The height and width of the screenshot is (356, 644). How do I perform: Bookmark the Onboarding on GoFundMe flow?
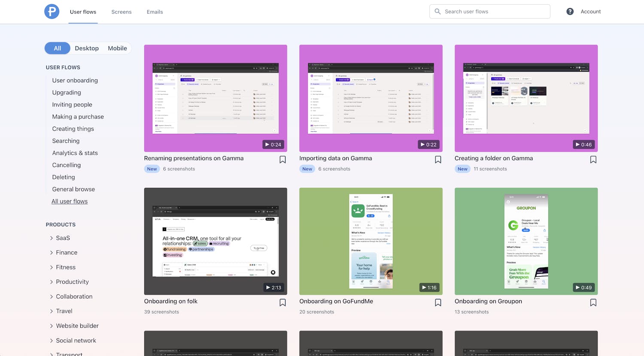pos(438,302)
